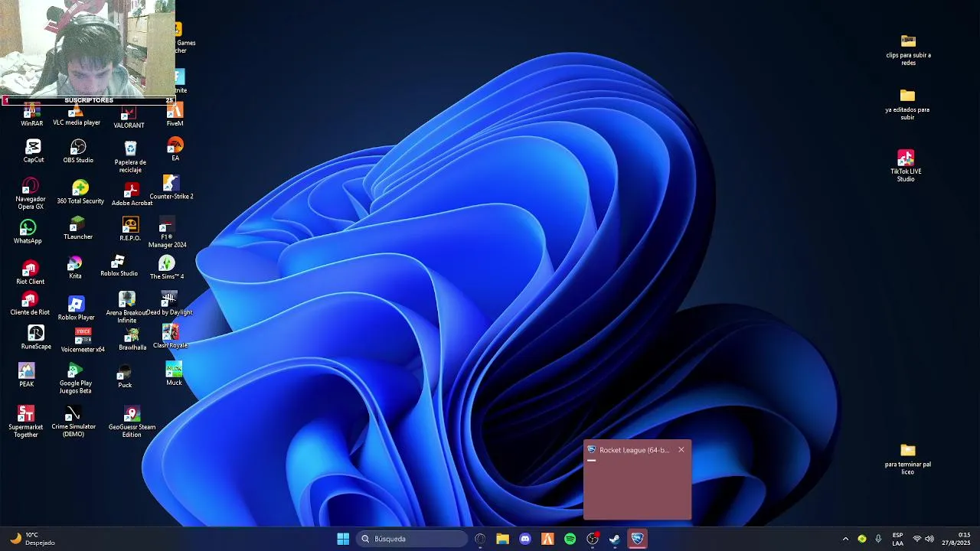
Task: Launch OBS Studio from the desktop
Action: pos(78,151)
